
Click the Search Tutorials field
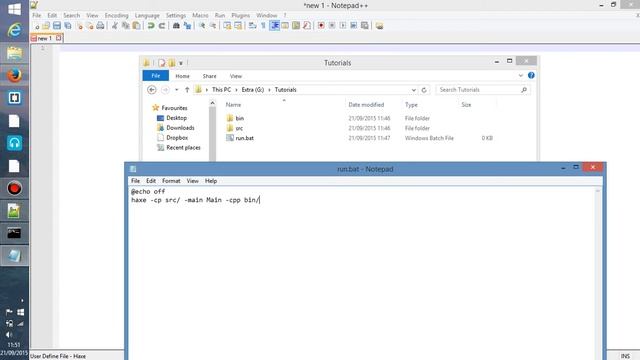482,90
